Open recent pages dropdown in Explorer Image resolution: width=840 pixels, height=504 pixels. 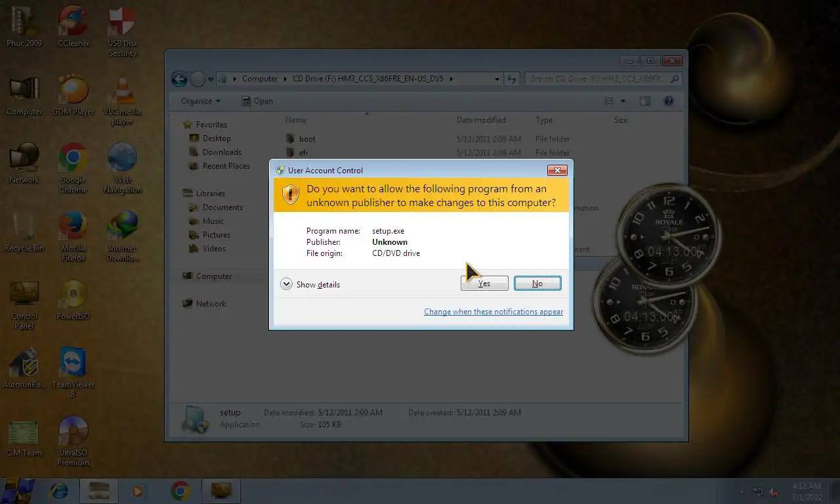(211, 79)
